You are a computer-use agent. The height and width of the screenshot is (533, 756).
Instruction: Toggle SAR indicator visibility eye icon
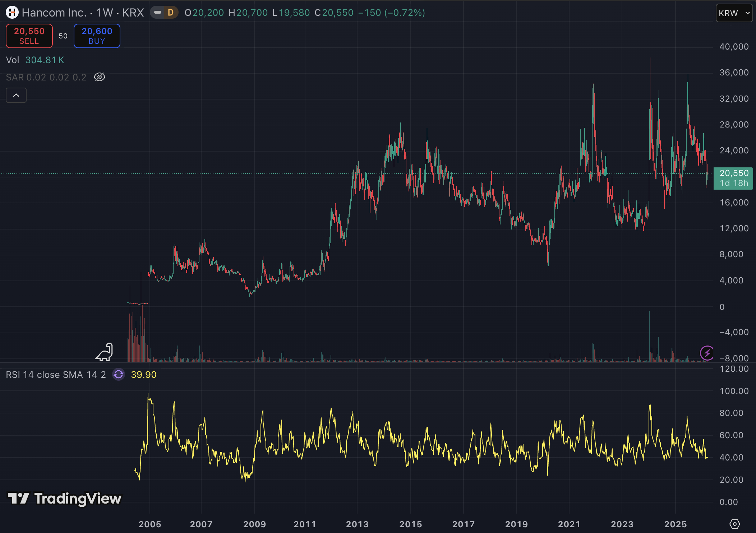click(x=100, y=77)
